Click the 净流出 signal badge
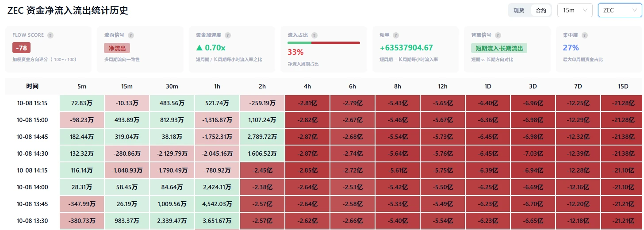The image size is (644, 230). pos(117,48)
